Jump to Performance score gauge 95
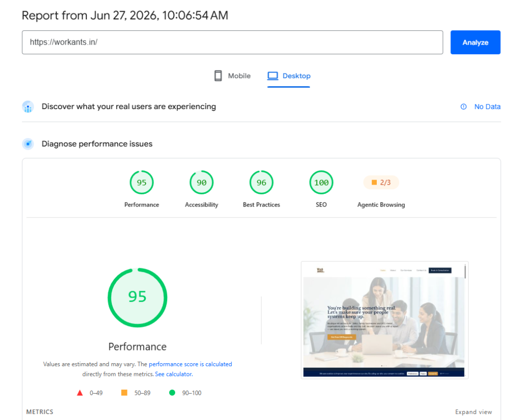 [142, 183]
